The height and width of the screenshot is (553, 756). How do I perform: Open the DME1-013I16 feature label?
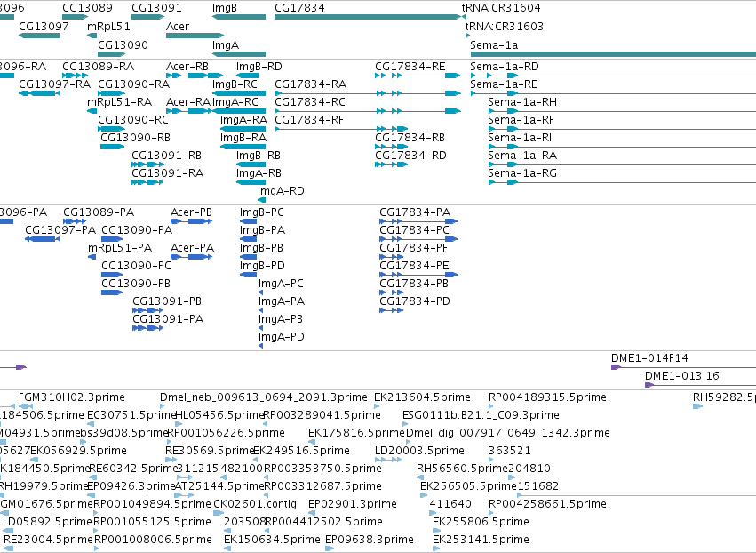[682, 376]
